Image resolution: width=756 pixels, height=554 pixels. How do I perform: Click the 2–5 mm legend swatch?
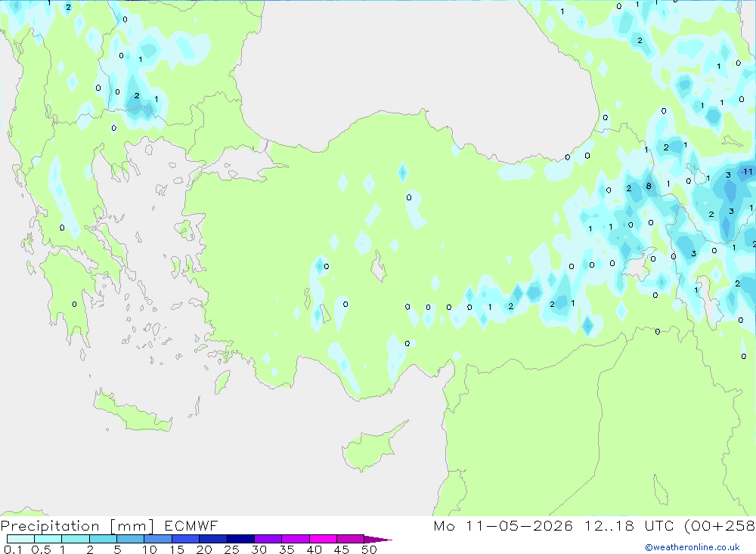coord(103,539)
